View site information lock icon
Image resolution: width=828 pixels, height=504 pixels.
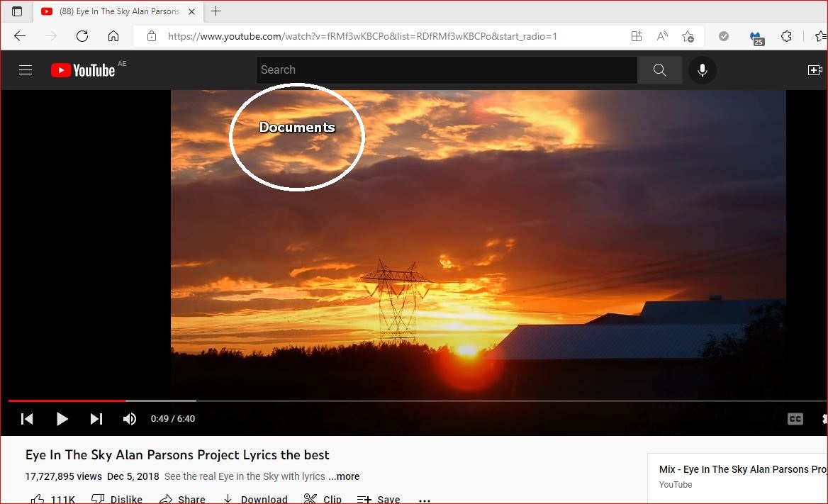tap(152, 36)
